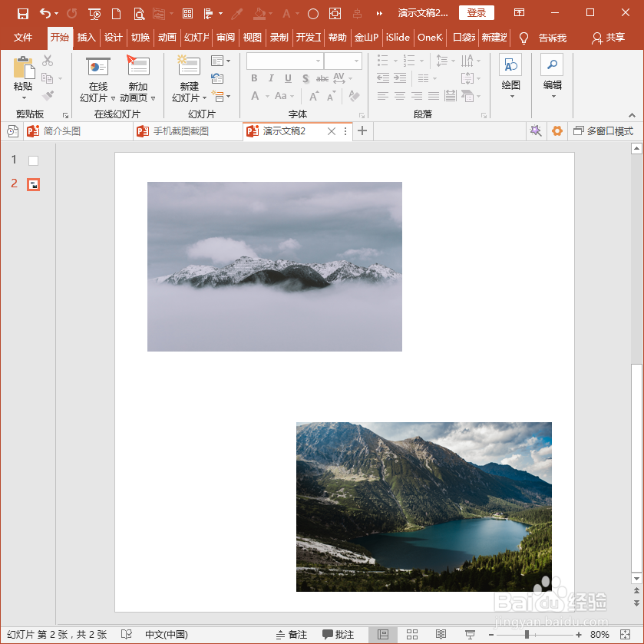Click the 登录 login button

pos(477,13)
